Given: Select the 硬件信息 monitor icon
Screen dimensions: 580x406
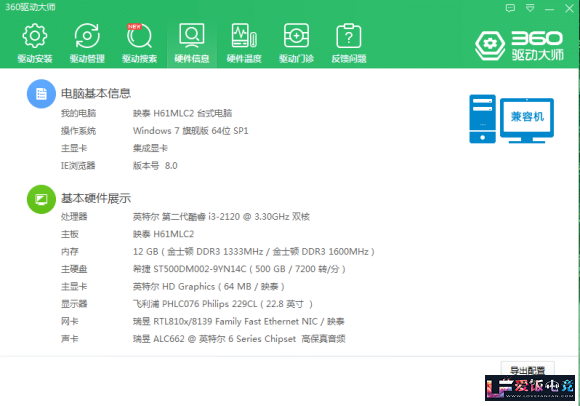Looking at the screenshot, I should click(x=192, y=36).
